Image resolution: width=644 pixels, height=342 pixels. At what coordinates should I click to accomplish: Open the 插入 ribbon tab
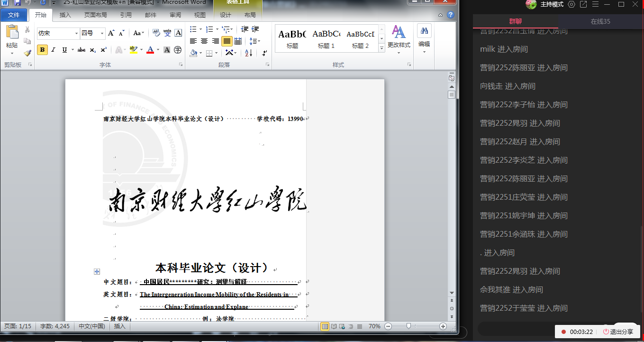(65, 15)
